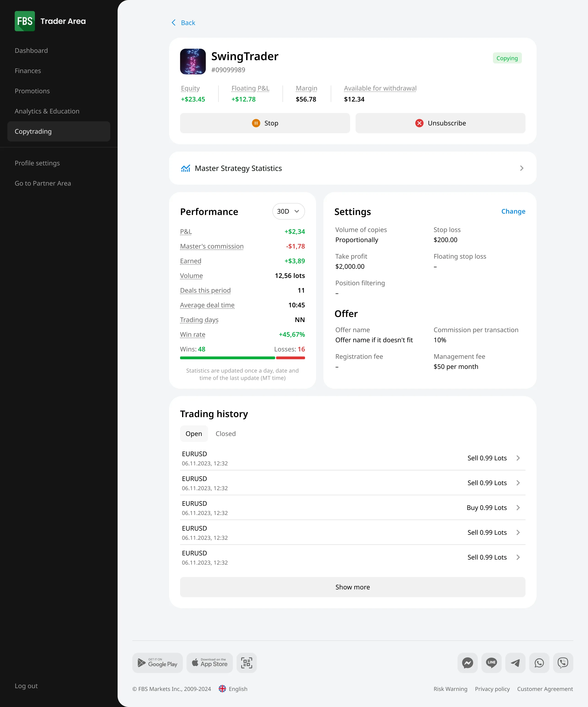Expand the Buy 0.99 Lots EURUSD trade details
The image size is (588, 707).
[518, 508]
